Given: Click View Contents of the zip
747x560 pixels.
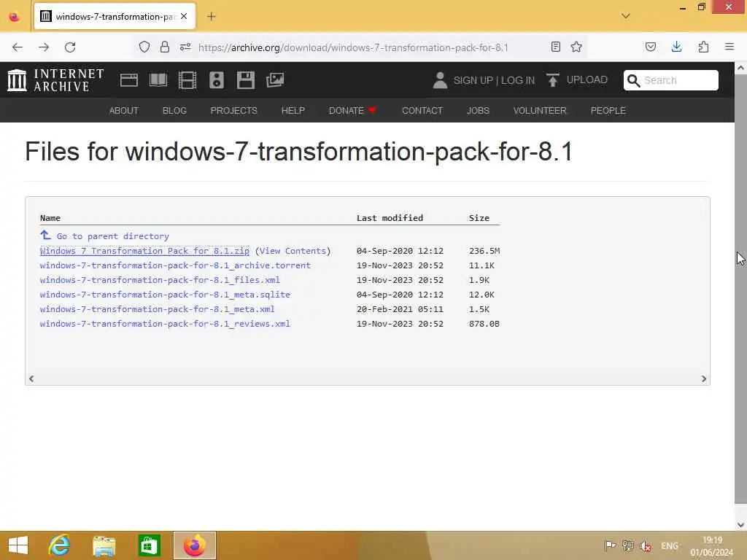Looking at the screenshot, I should (x=293, y=251).
